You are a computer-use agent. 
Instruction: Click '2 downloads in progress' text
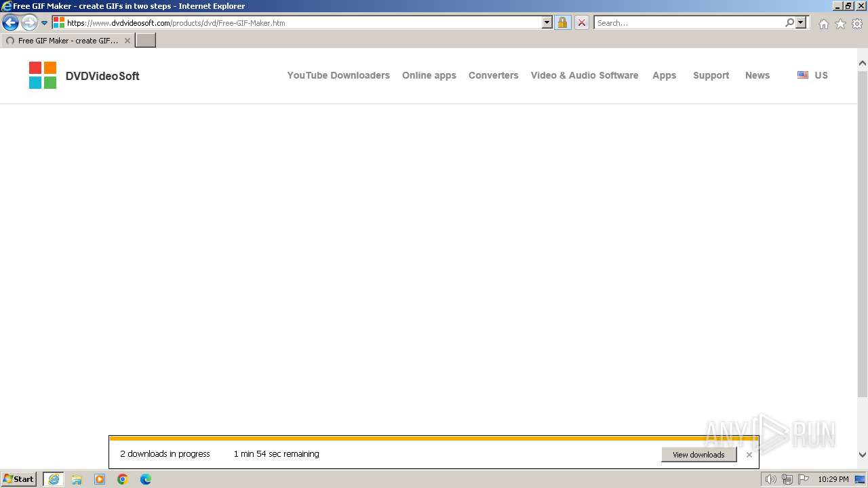click(165, 454)
